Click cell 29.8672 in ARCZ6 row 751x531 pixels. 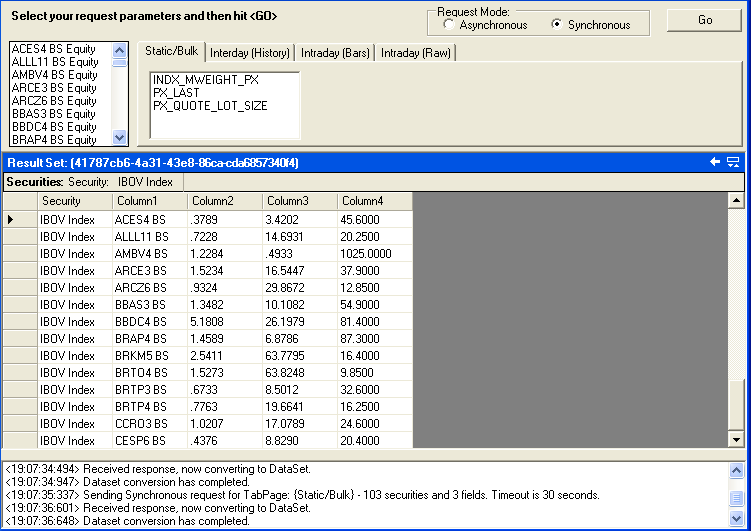tap(300, 288)
